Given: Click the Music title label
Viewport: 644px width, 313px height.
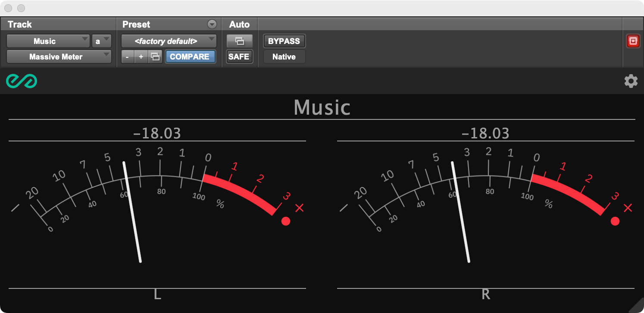Looking at the screenshot, I should pyautogui.click(x=322, y=107).
